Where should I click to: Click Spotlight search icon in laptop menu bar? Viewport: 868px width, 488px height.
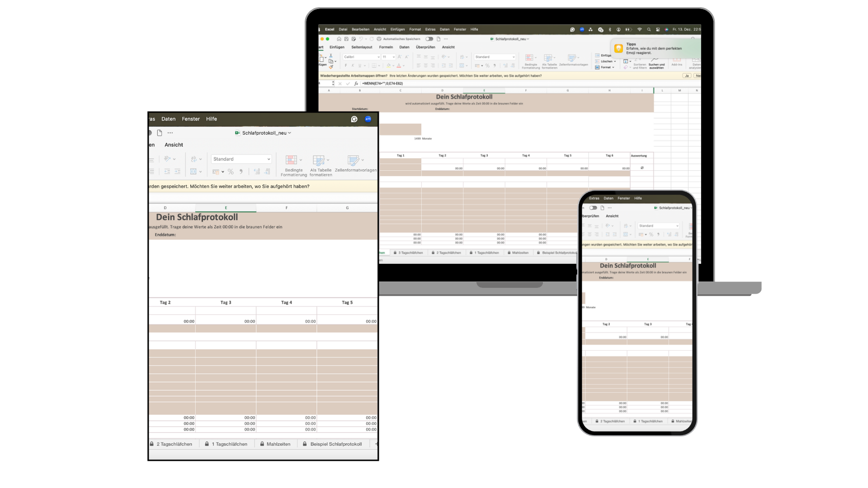649,29
